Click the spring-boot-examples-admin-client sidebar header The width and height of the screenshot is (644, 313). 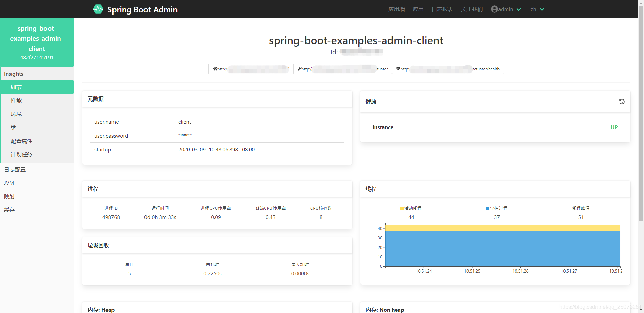tap(37, 42)
